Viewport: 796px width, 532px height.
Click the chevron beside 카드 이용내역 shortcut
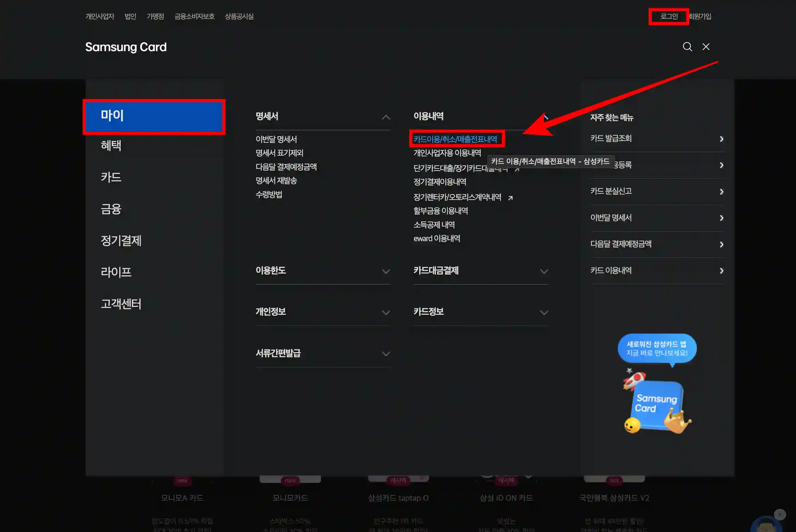pyautogui.click(x=721, y=271)
